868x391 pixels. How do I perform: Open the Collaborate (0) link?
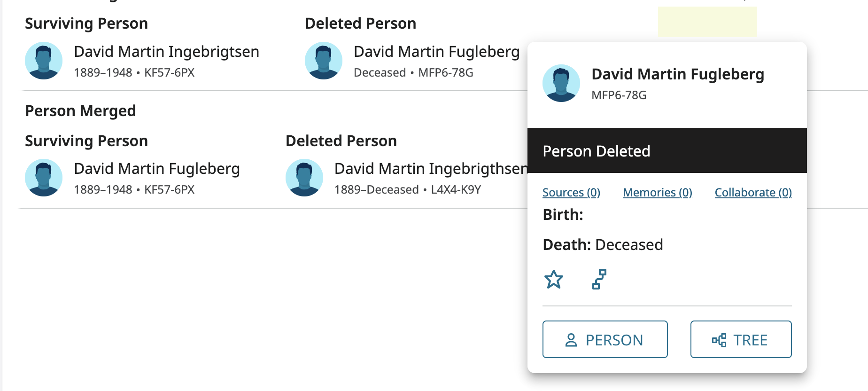(x=753, y=192)
